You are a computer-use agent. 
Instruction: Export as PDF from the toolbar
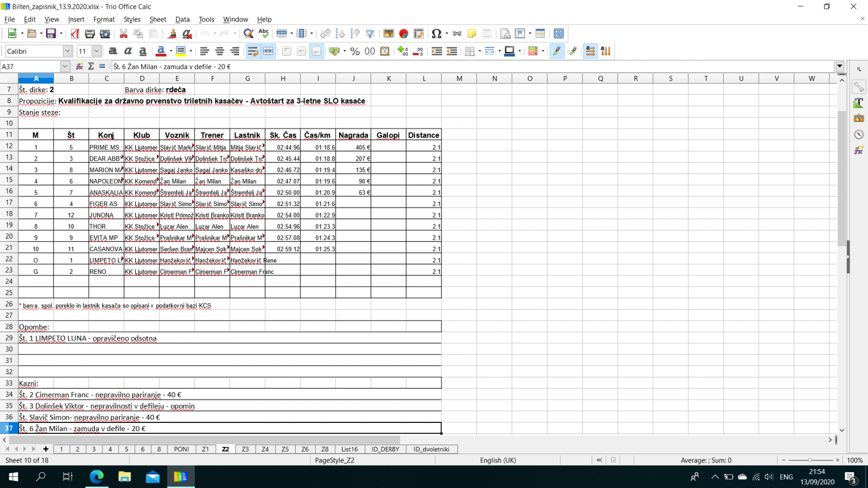(x=75, y=34)
